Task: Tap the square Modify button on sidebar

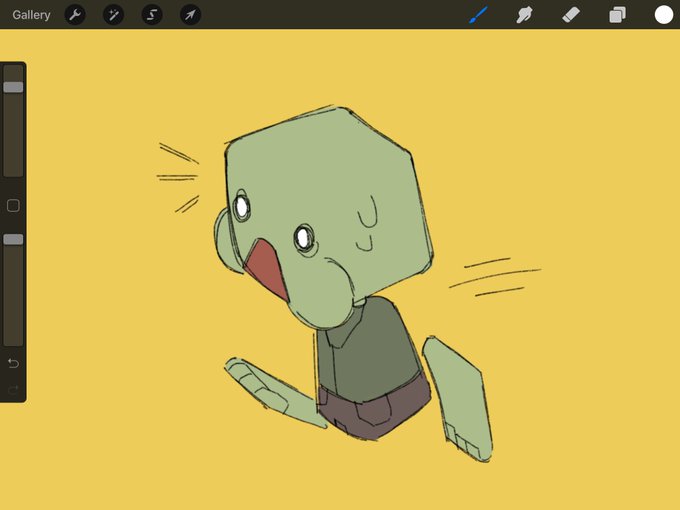Action: (13, 206)
